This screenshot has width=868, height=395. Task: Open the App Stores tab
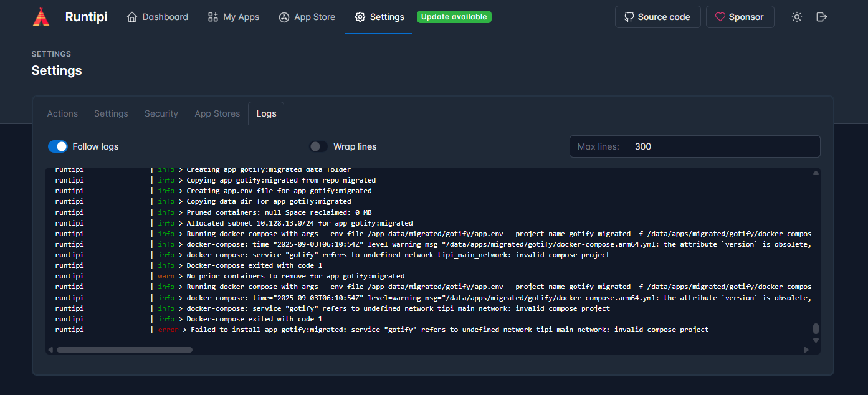pyautogui.click(x=217, y=113)
